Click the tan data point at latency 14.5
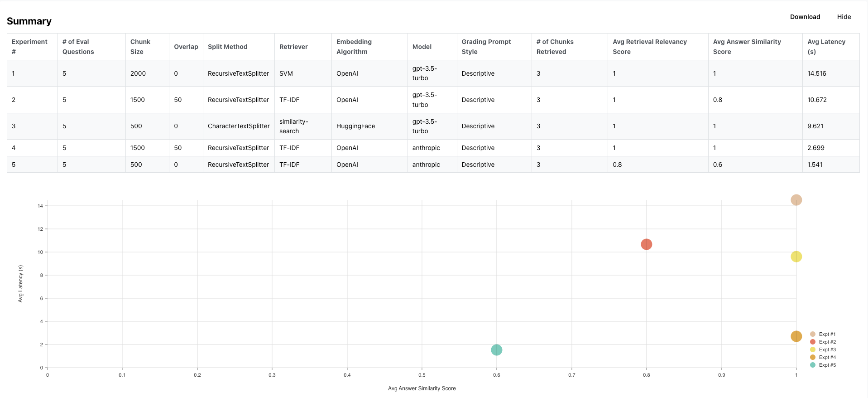868x398 pixels. click(796, 200)
